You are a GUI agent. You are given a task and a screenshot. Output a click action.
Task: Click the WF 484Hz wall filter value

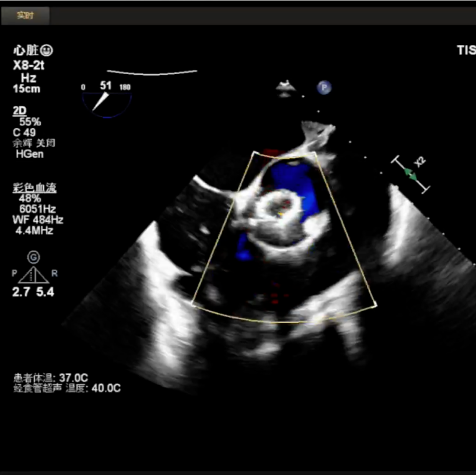[x=39, y=220]
